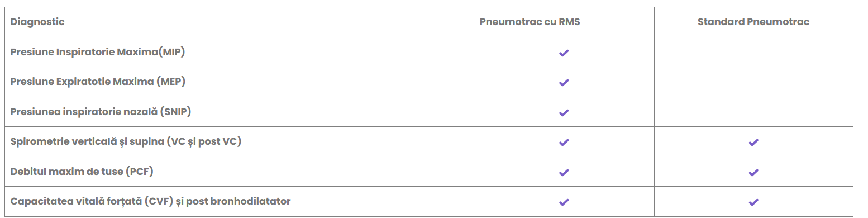Select the Diagnostic column header
This screenshot has width=868, height=218.
click(x=37, y=22)
